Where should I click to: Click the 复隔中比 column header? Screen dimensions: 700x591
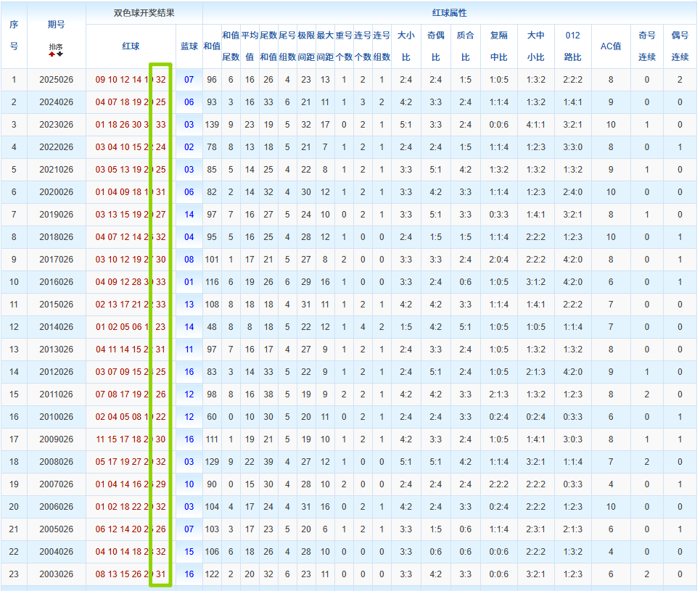coord(499,46)
